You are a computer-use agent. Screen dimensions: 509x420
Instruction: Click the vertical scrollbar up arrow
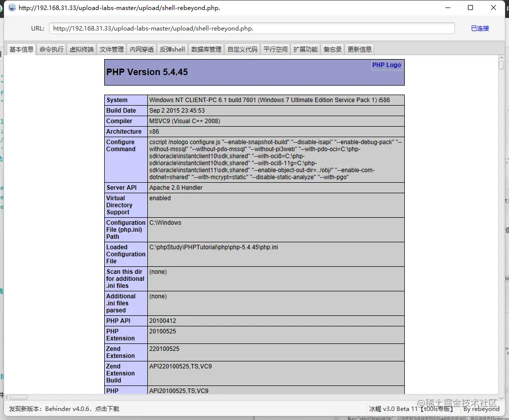coord(501,58)
